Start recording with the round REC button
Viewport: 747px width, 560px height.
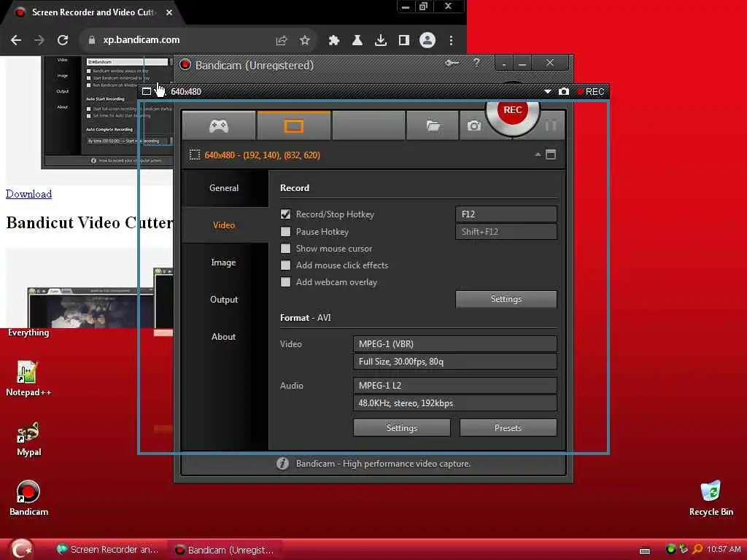pos(513,111)
